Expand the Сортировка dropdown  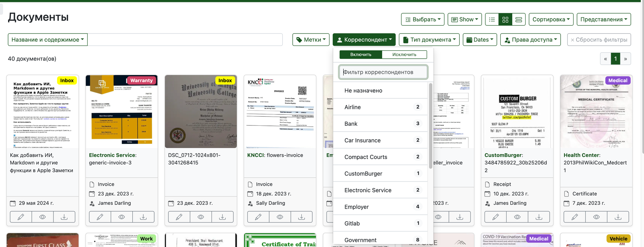pos(551,19)
